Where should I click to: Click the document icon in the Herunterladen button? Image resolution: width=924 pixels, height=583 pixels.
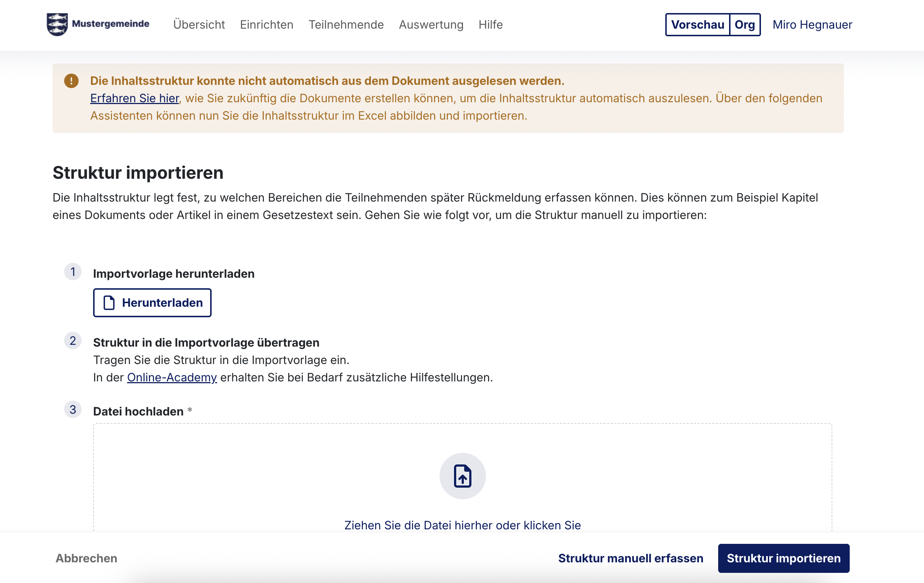coord(109,303)
